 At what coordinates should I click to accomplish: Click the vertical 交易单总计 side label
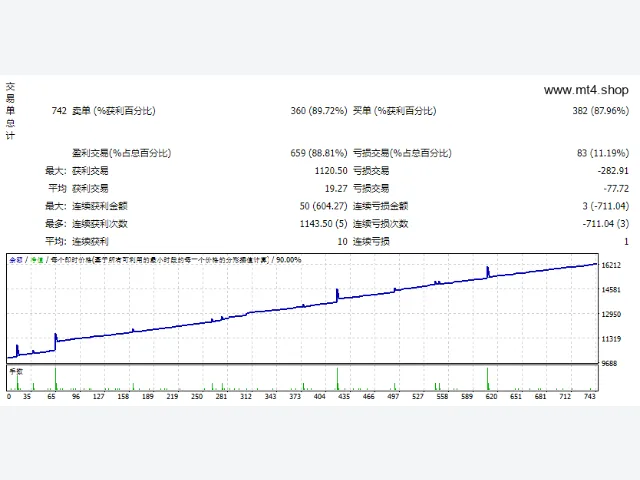tap(10, 111)
